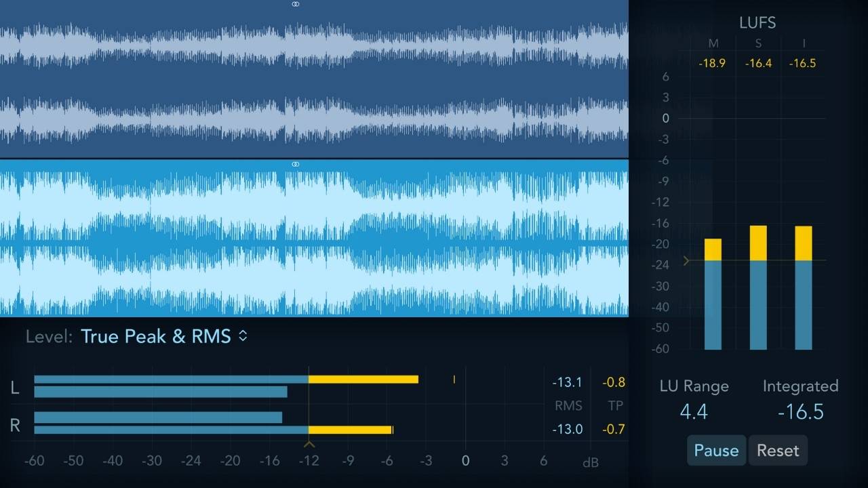Click the yellow chevron beside the LUFS scale

(686, 260)
